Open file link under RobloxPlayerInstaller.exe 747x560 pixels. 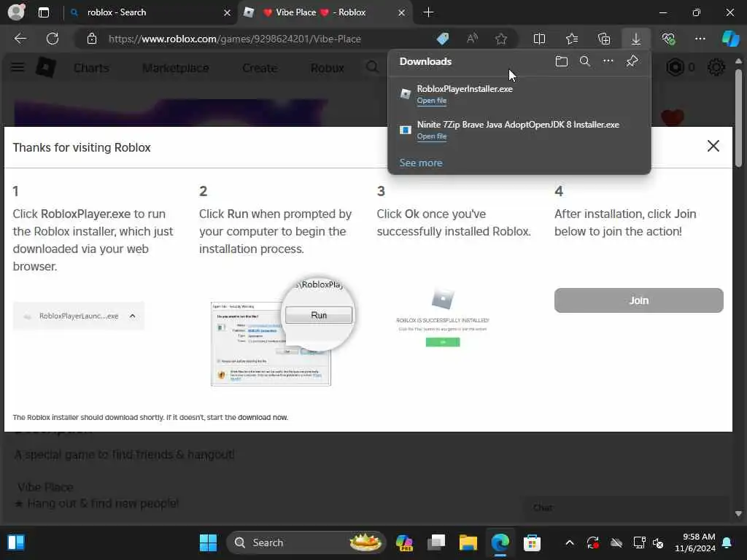click(432, 101)
